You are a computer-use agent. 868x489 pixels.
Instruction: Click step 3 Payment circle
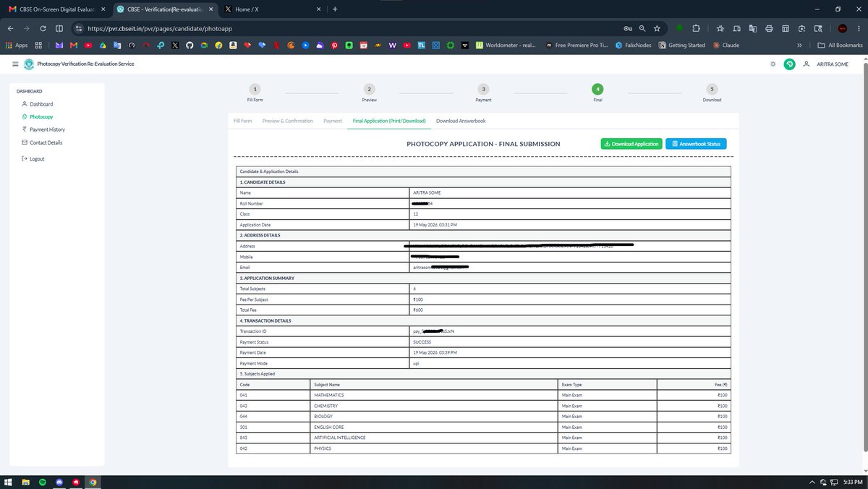pyautogui.click(x=483, y=89)
